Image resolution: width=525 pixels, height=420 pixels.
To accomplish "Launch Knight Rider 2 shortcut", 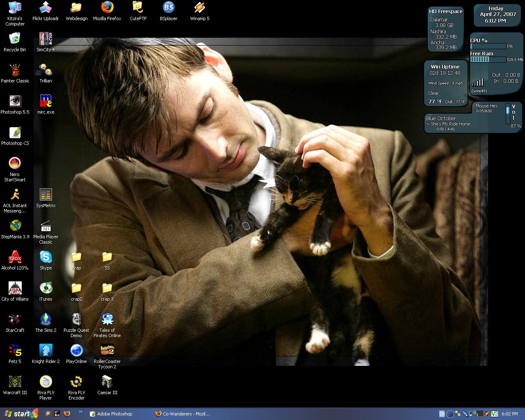I will point(46,354).
